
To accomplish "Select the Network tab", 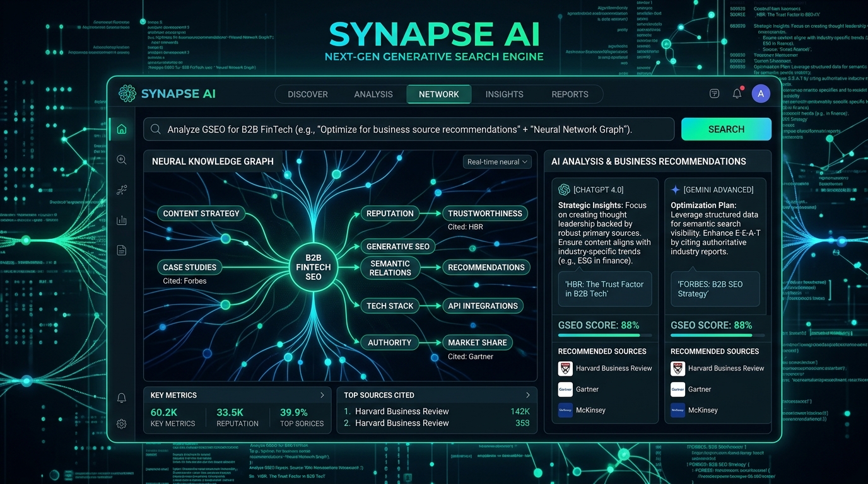I will 439,95.
